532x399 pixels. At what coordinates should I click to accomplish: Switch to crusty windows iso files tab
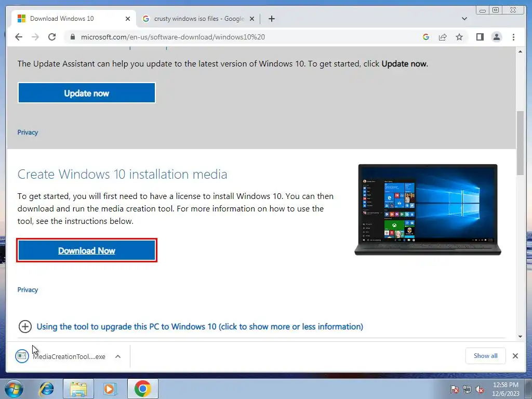point(198,19)
